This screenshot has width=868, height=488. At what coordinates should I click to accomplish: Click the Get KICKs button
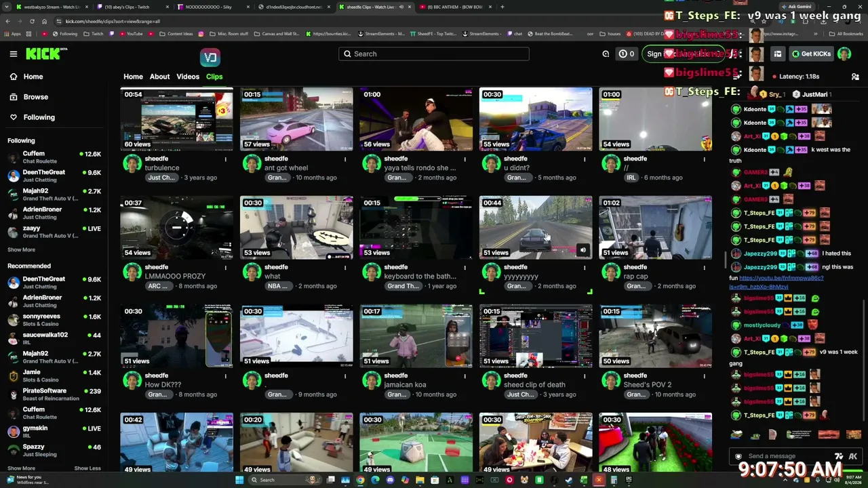pyautogui.click(x=811, y=54)
